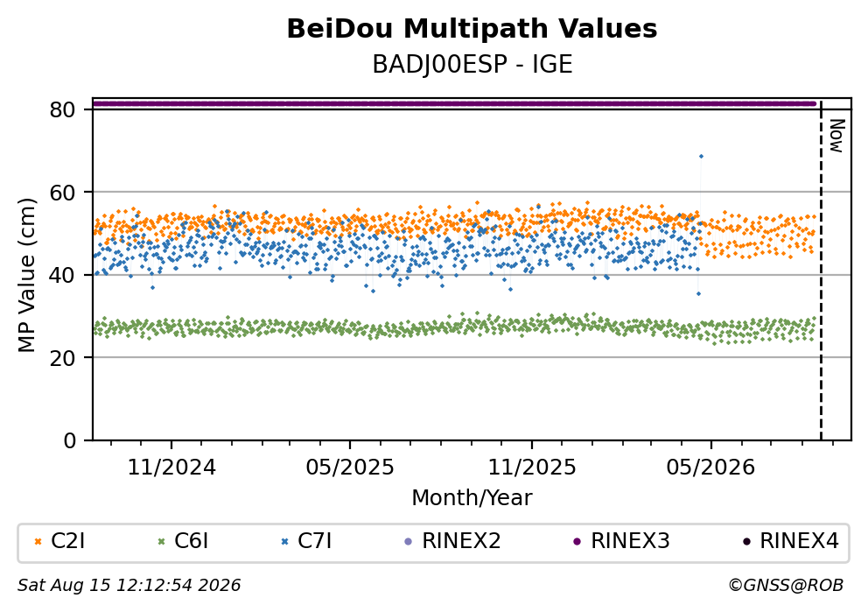The width and height of the screenshot is (868, 612).
Task: Click the RINEX4 dark legend dot
Action: pyautogui.click(x=746, y=541)
